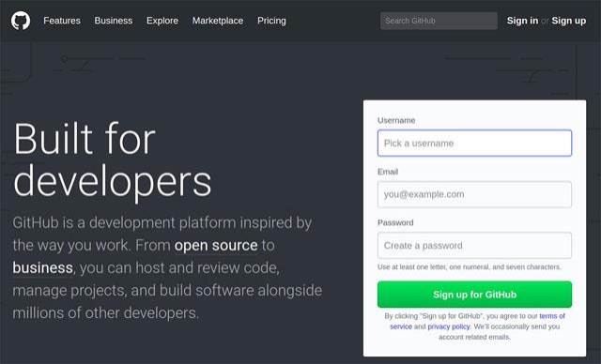
Task: Open the Marketplace nav link
Action: [218, 21]
